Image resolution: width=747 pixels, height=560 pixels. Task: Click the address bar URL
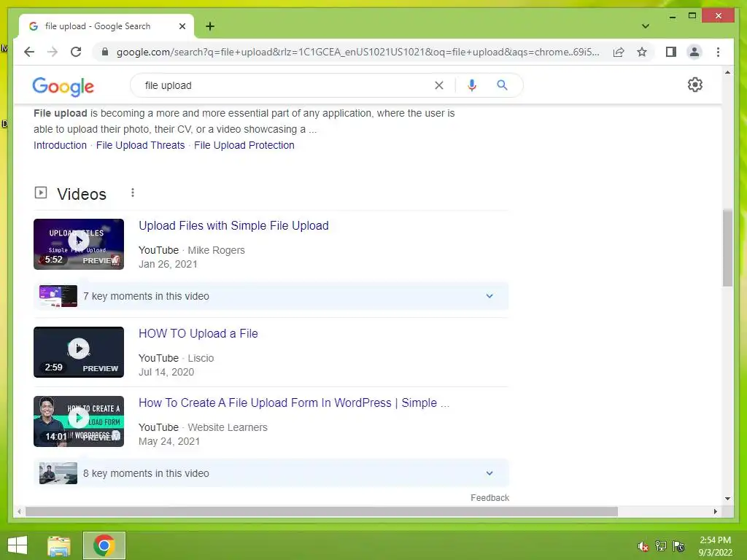point(357,52)
